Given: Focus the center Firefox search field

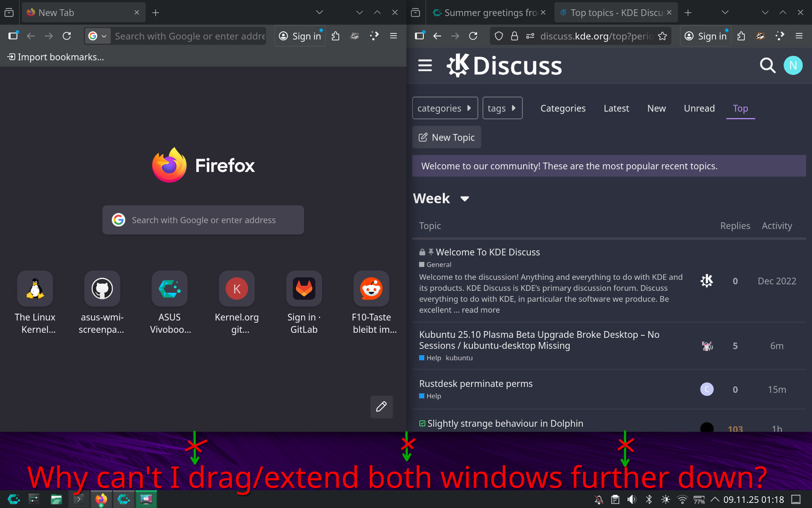Looking at the screenshot, I should [203, 220].
